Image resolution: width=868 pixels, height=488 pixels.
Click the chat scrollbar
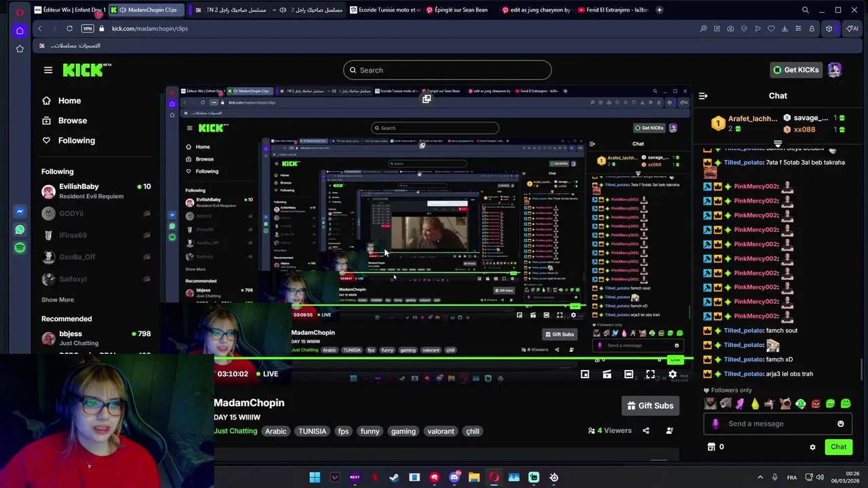coord(862,370)
